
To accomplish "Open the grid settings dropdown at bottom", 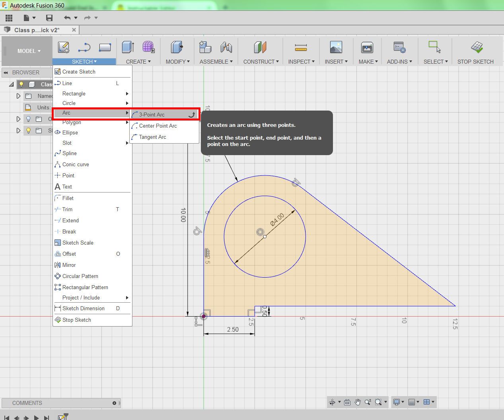I will [414, 402].
